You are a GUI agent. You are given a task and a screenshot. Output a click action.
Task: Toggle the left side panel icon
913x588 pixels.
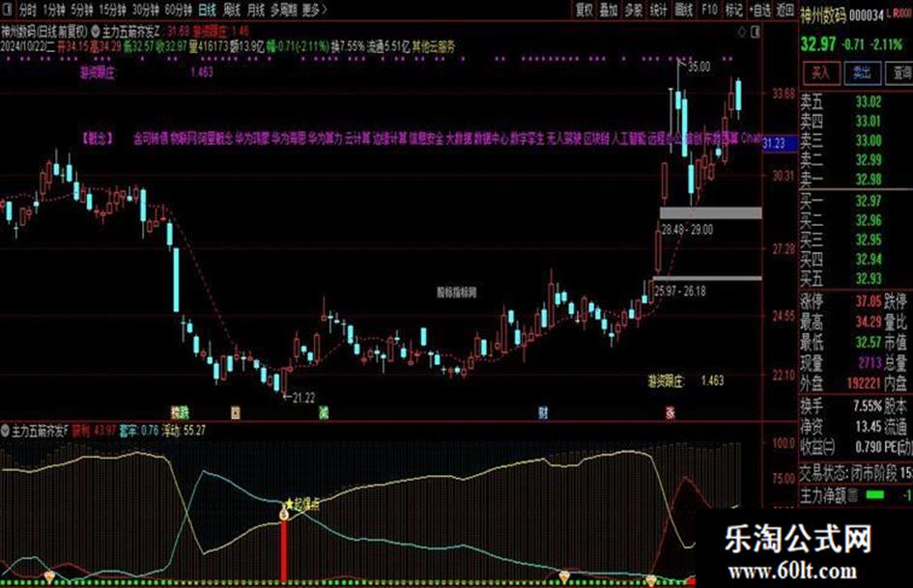[x=8, y=9]
